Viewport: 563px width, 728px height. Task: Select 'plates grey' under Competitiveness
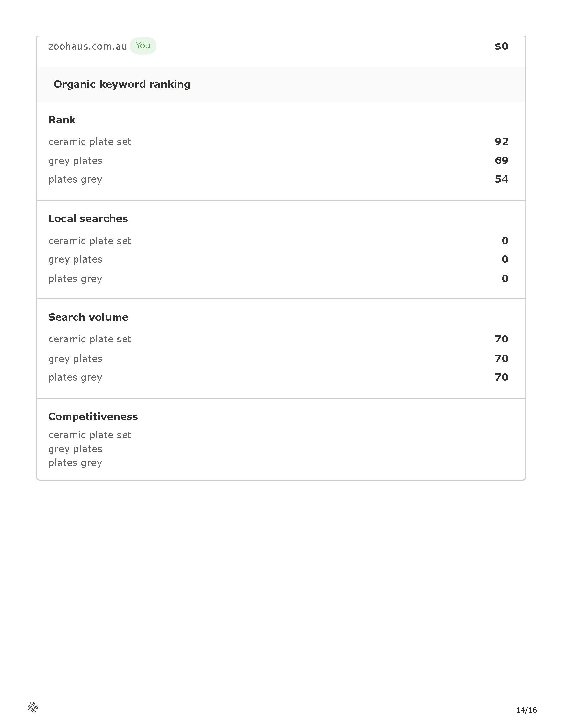(x=76, y=463)
